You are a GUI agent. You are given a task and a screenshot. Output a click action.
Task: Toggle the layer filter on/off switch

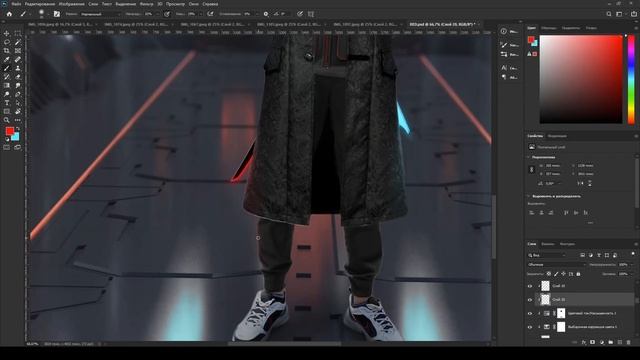tap(633, 254)
